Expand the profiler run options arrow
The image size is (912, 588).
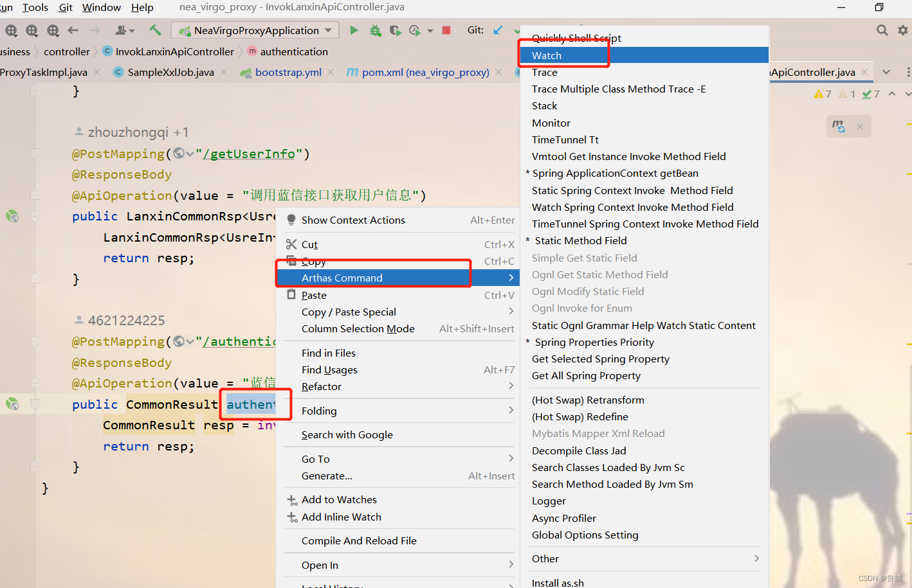(430, 30)
